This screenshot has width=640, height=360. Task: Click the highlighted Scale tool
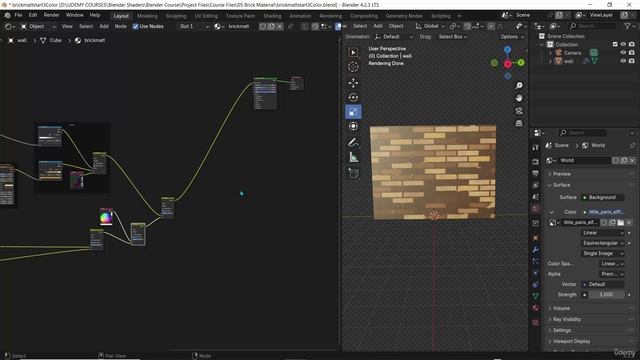[353, 111]
